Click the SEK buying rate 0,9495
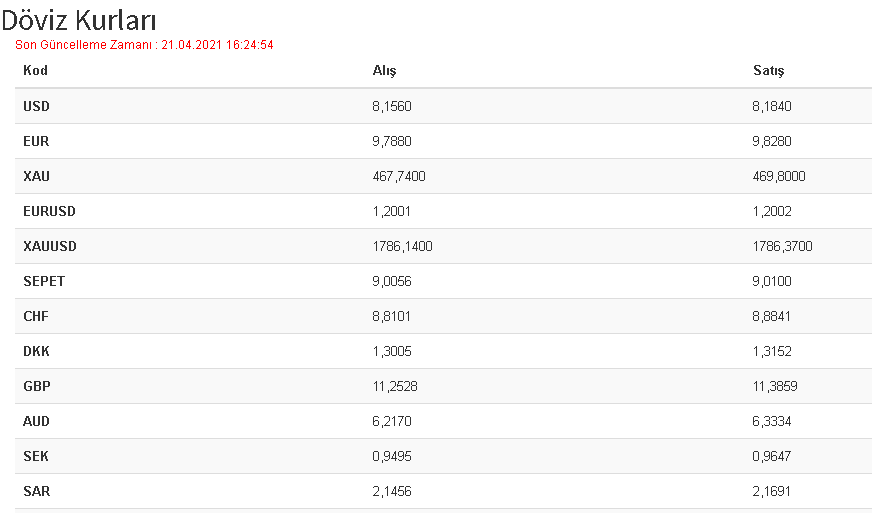 pyautogui.click(x=392, y=457)
